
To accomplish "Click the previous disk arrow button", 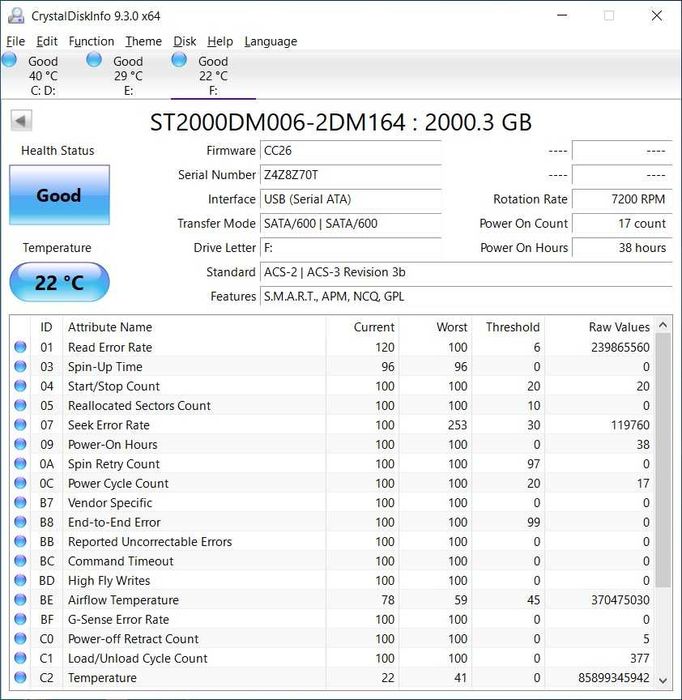I will pos(21,121).
